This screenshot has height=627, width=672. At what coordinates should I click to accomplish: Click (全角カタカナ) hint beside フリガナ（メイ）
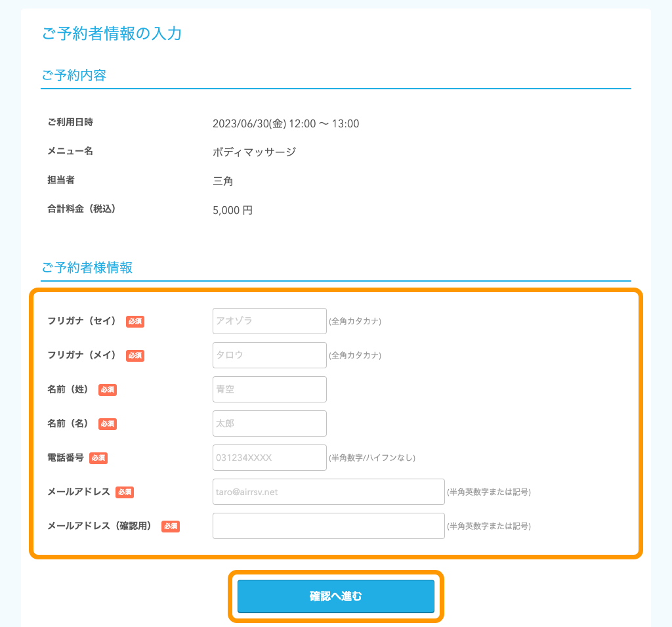pos(355,356)
